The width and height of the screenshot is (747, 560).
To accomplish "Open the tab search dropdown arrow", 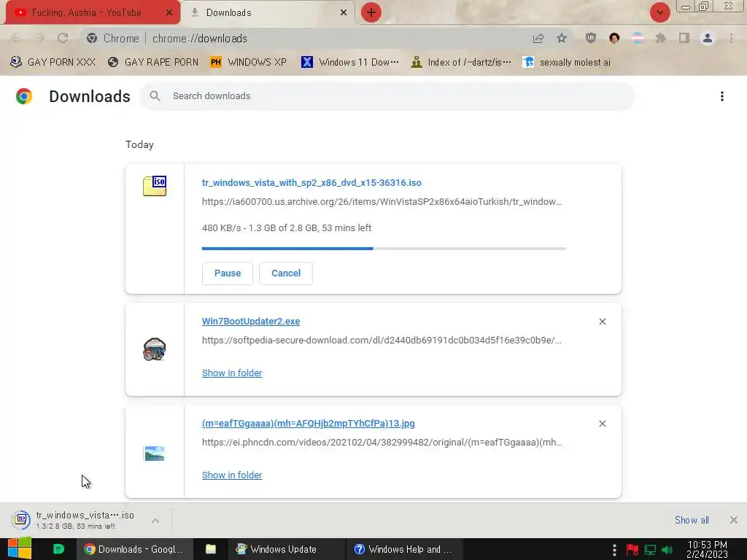I will (659, 12).
